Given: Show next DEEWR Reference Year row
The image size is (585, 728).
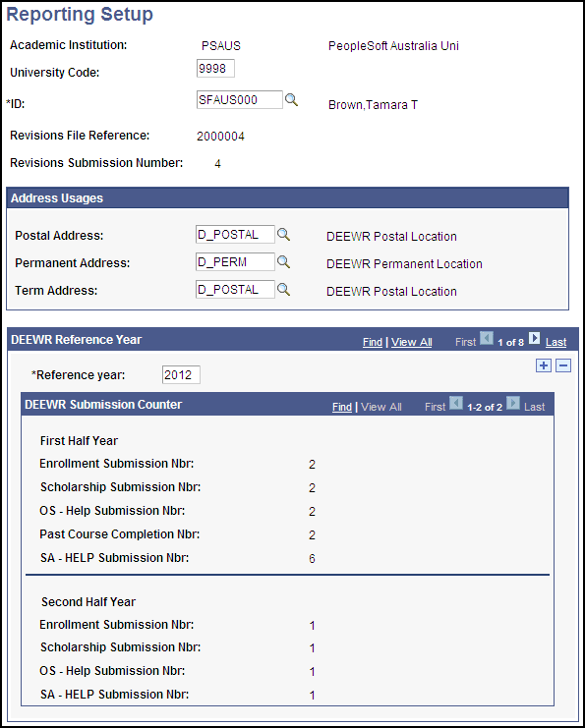Looking at the screenshot, I should click(534, 339).
